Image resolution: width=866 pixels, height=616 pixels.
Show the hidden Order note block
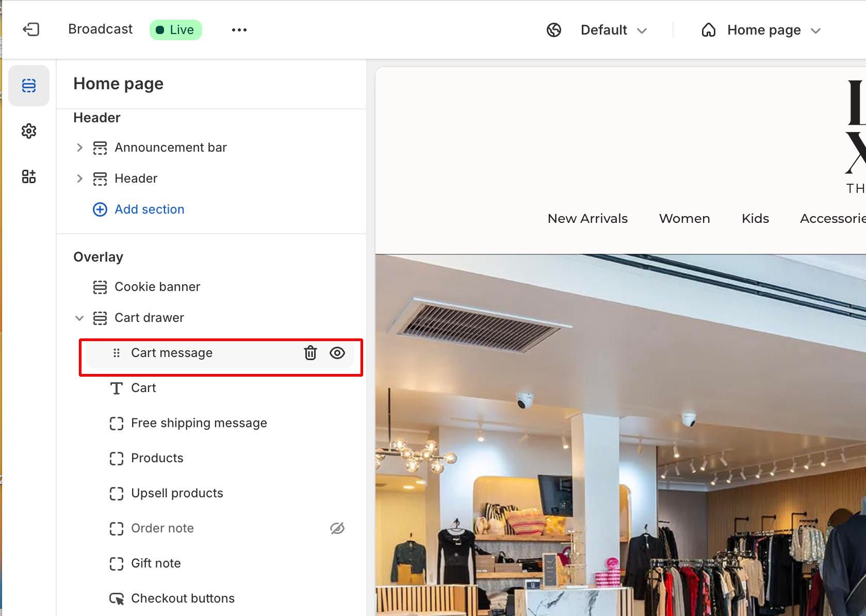[337, 528]
